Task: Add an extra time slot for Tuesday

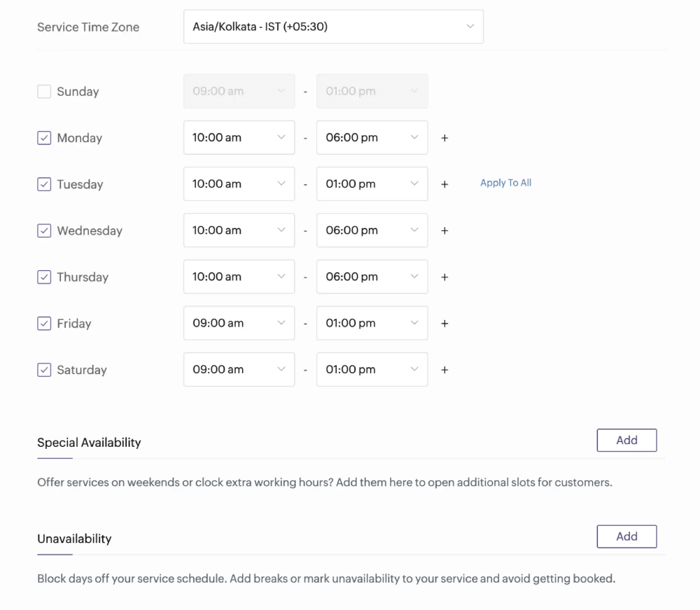Action: click(444, 183)
